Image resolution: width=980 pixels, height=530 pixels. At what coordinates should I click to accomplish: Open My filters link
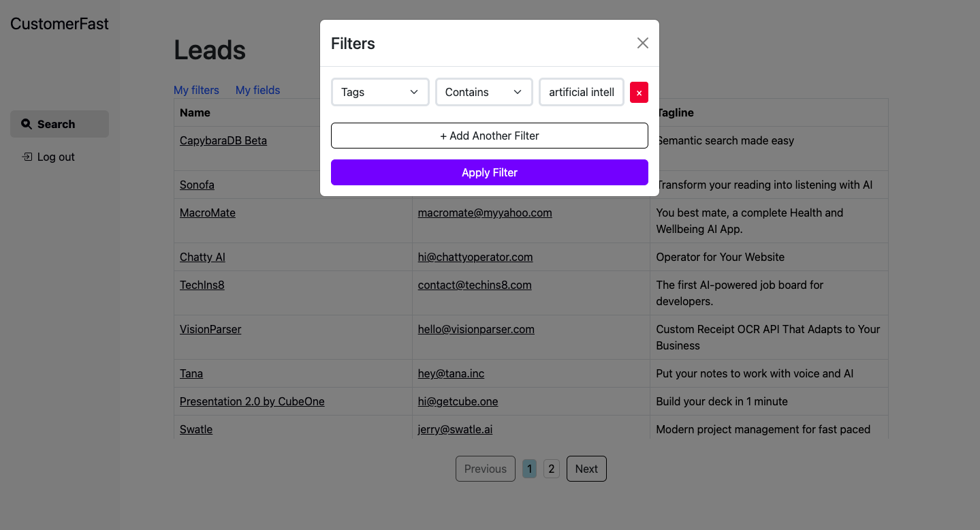[196, 90]
